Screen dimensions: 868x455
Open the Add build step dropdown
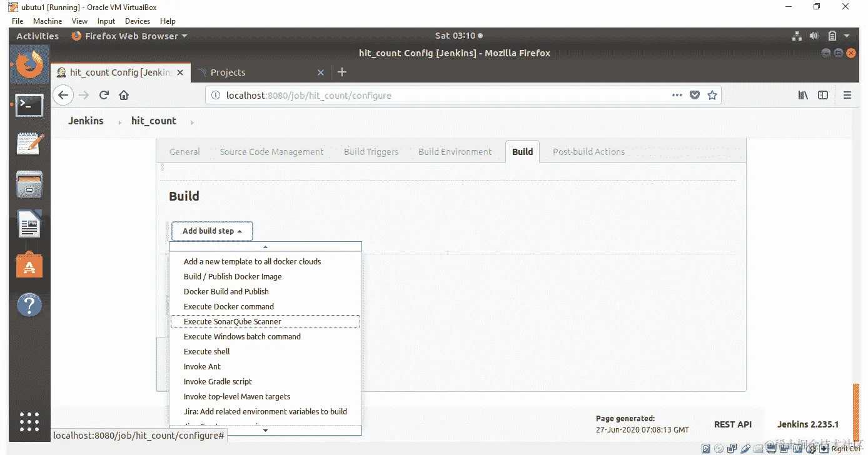[211, 231]
